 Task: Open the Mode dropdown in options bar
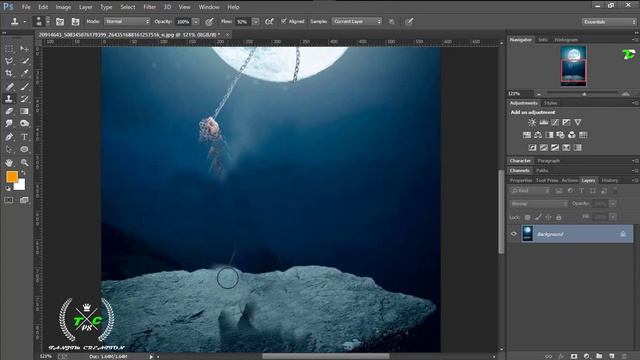point(127,21)
